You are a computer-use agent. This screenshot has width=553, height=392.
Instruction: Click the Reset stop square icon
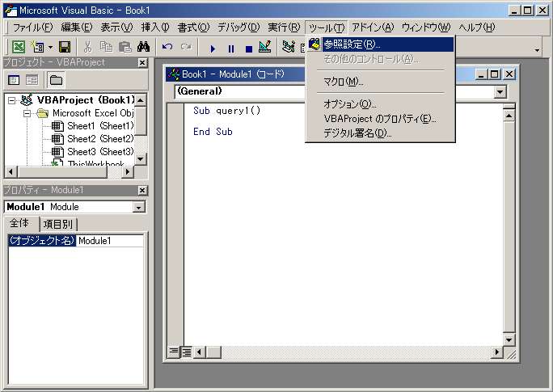click(249, 48)
